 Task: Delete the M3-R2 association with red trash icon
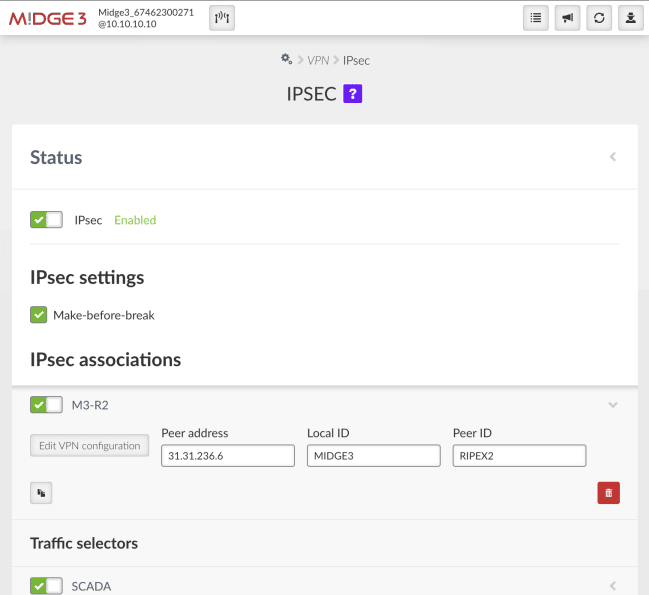pyautogui.click(x=608, y=492)
